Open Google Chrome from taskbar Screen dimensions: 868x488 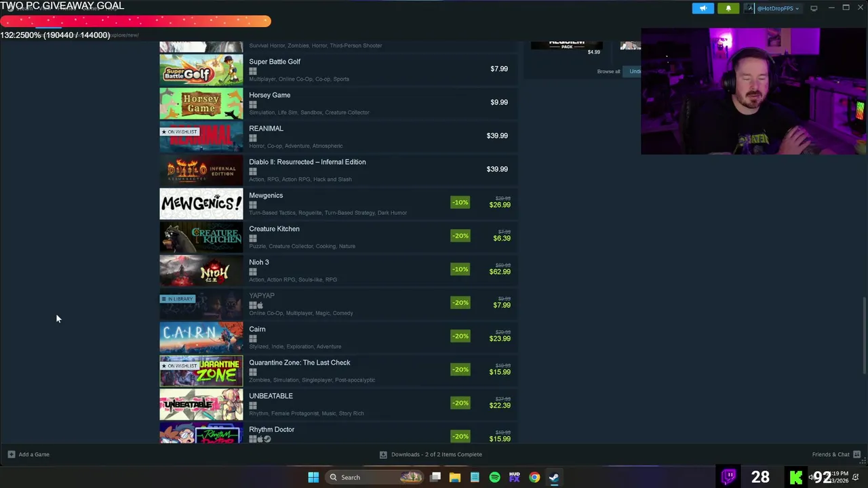coord(534,477)
